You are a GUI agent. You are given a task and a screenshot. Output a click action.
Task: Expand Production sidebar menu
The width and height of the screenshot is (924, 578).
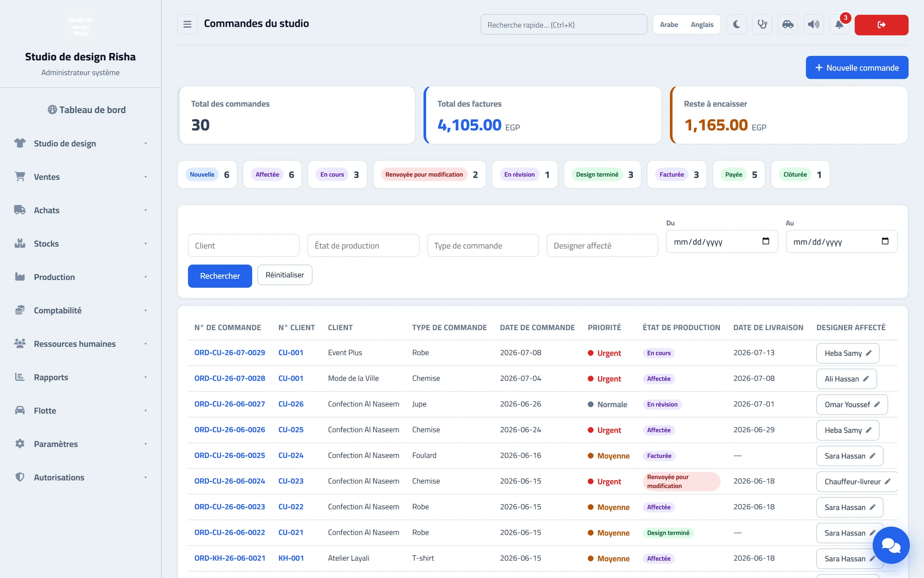coord(80,277)
